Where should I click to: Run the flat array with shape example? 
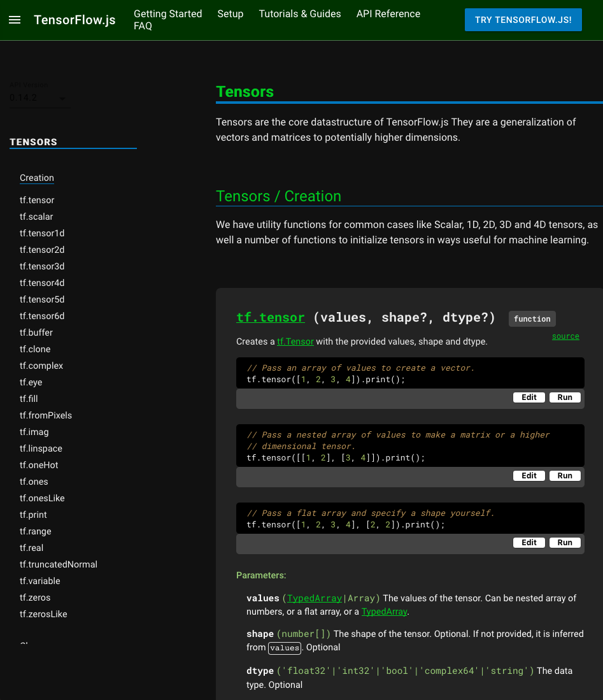coord(564,542)
